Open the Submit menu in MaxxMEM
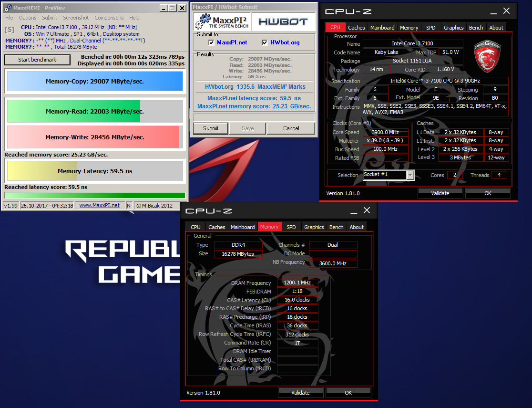 [50, 18]
